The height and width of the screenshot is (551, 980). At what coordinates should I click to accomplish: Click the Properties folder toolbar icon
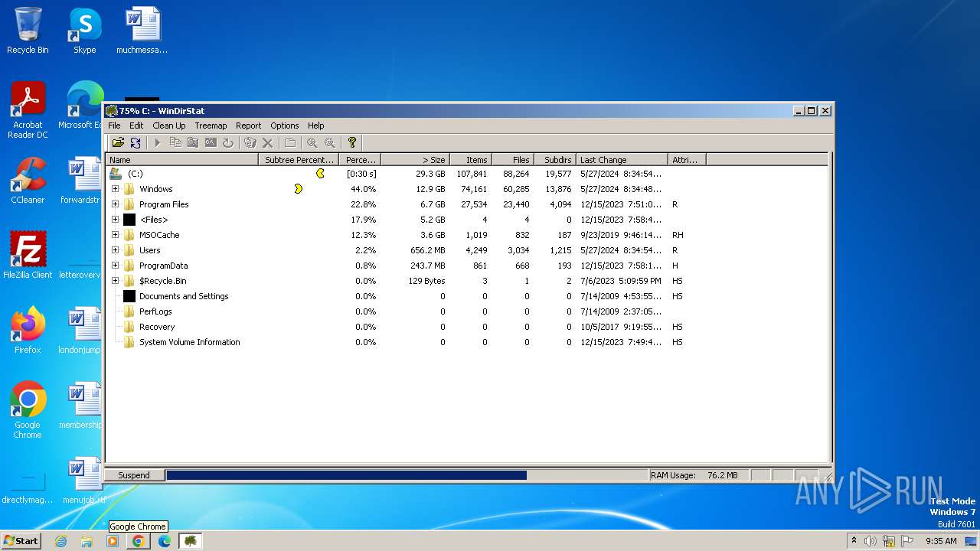(290, 142)
